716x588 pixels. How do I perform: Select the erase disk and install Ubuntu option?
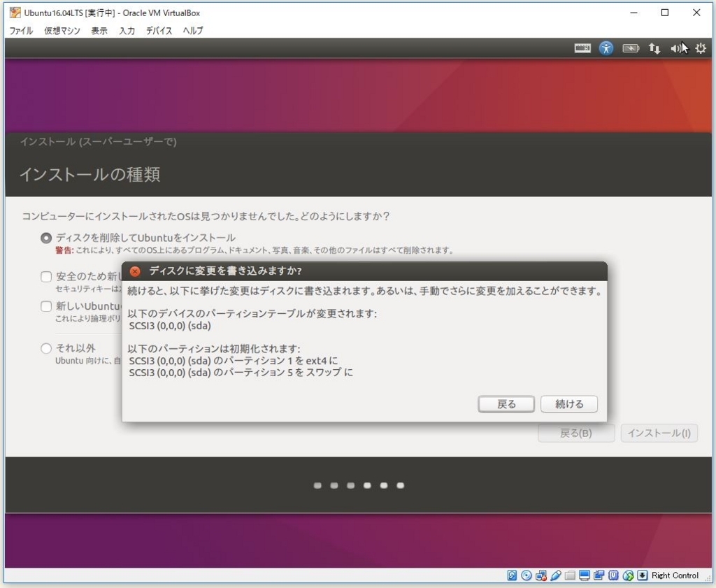point(46,238)
